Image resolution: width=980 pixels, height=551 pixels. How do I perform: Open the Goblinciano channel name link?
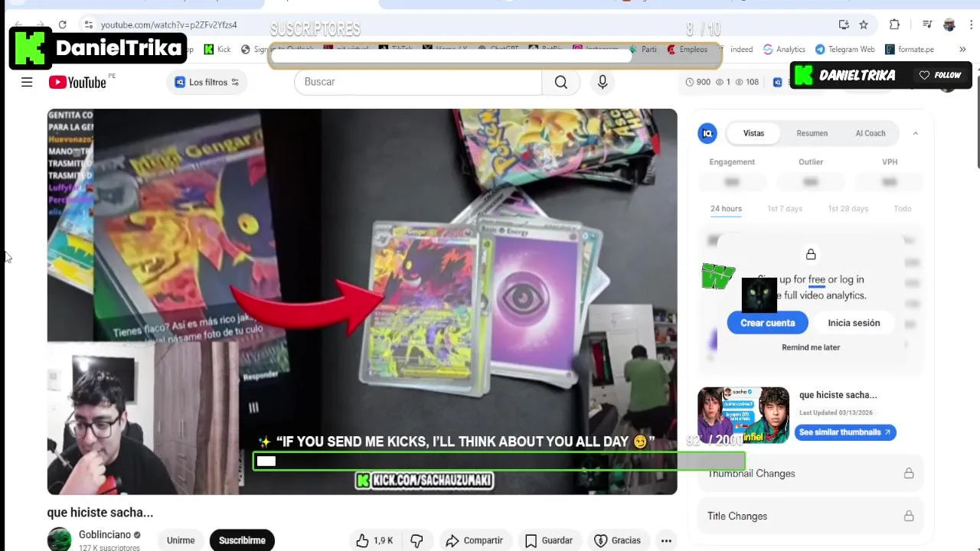coord(105,535)
